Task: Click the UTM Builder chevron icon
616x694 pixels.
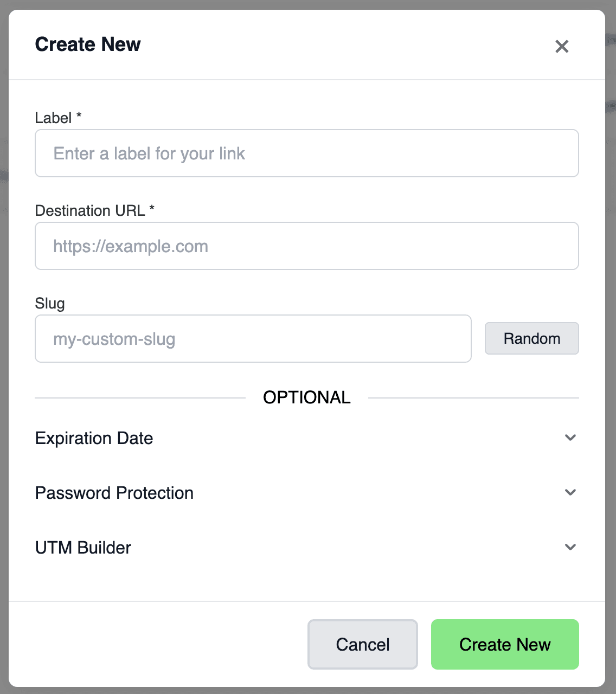Action: click(570, 547)
